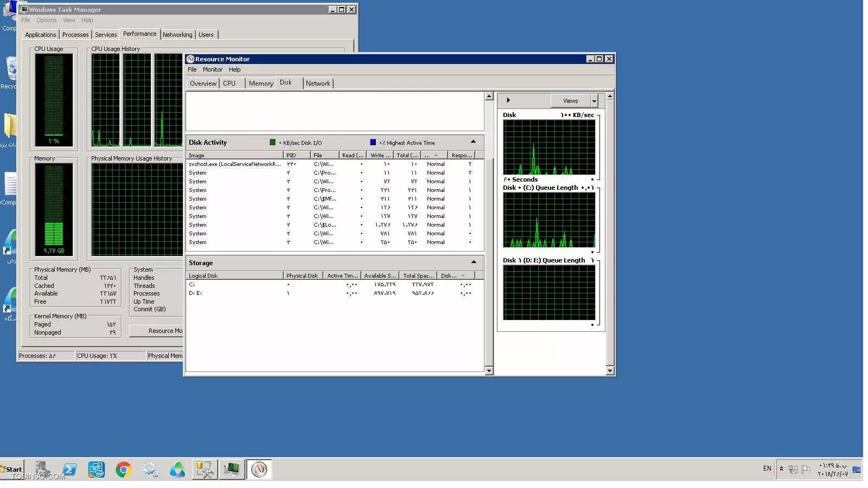Image resolution: width=868 pixels, height=488 pixels.
Task: Launch Windows PowerShell from the taskbar
Action: point(69,470)
